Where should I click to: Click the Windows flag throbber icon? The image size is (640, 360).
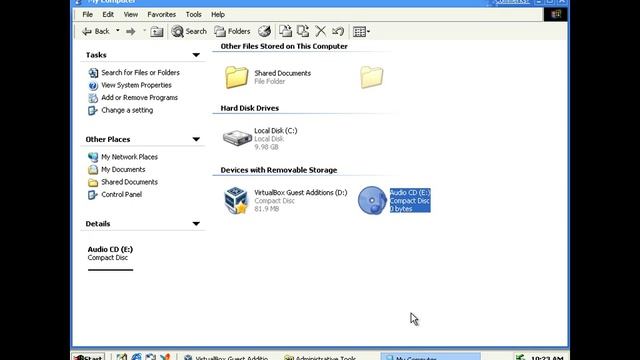[x=556, y=14]
